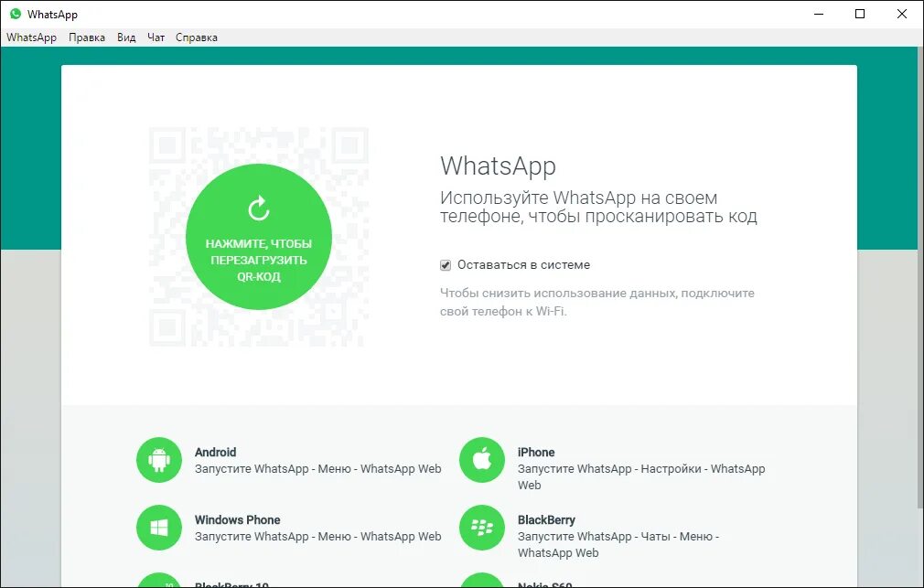
Task: Click the text Используйте WhatsApp на своем телефоне
Action: tap(598, 207)
